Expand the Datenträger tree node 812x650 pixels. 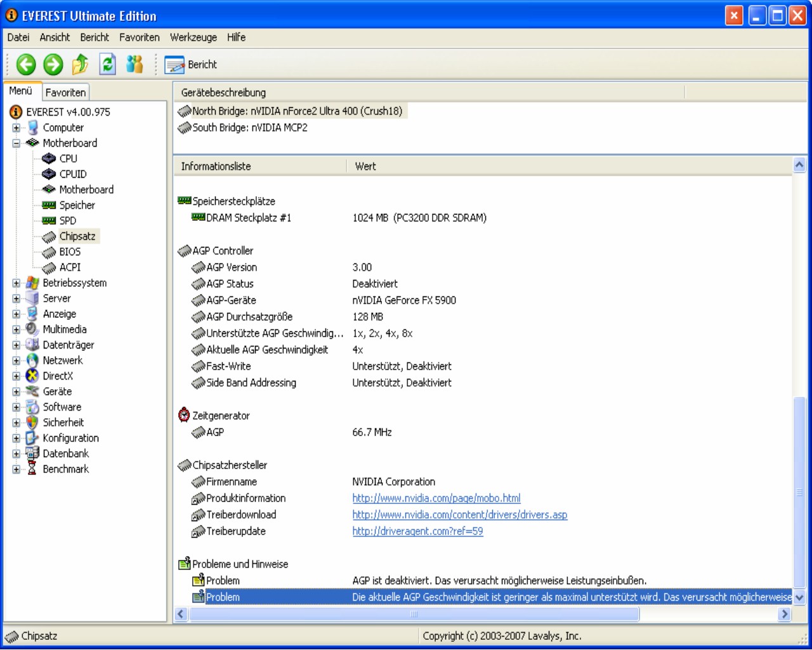[x=16, y=345]
